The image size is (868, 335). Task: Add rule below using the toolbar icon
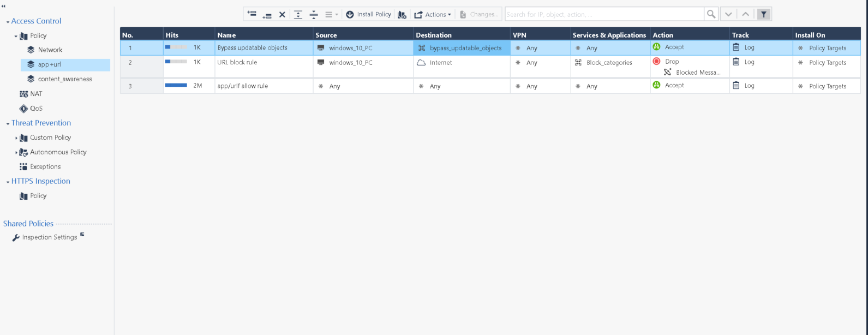(267, 15)
